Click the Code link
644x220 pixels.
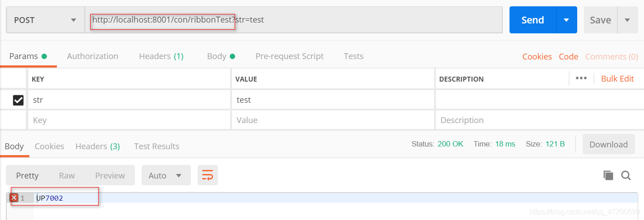click(x=568, y=56)
